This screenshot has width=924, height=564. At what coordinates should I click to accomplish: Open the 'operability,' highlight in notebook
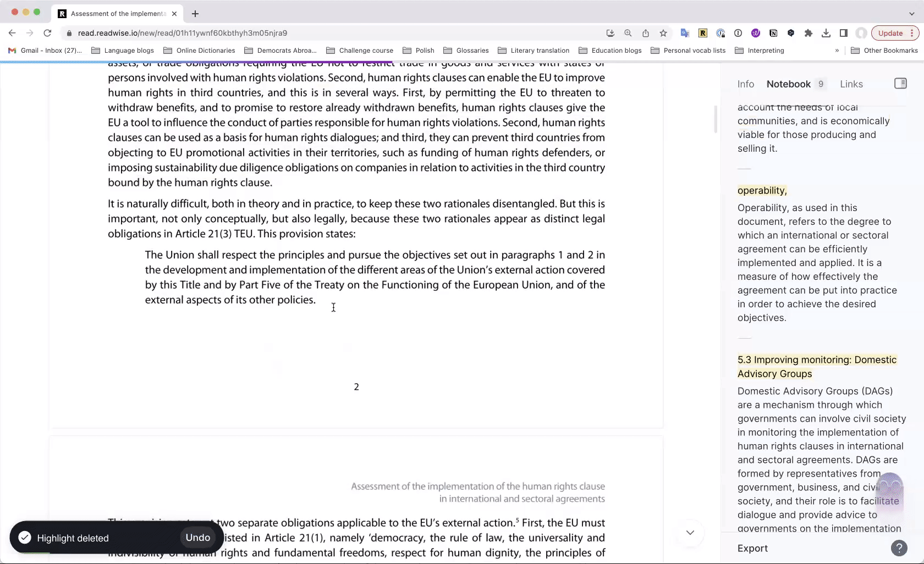tap(762, 190)
